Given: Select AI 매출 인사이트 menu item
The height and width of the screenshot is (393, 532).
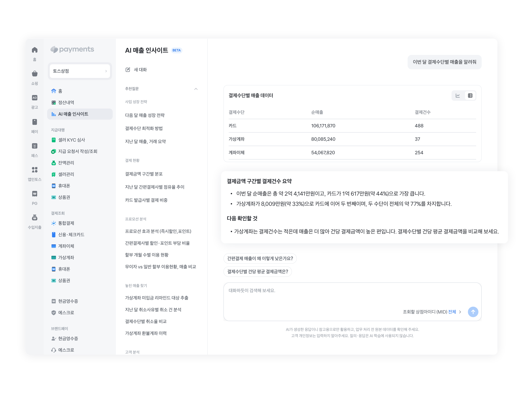Looking at the screenshot, I should [x=80, y=114].
